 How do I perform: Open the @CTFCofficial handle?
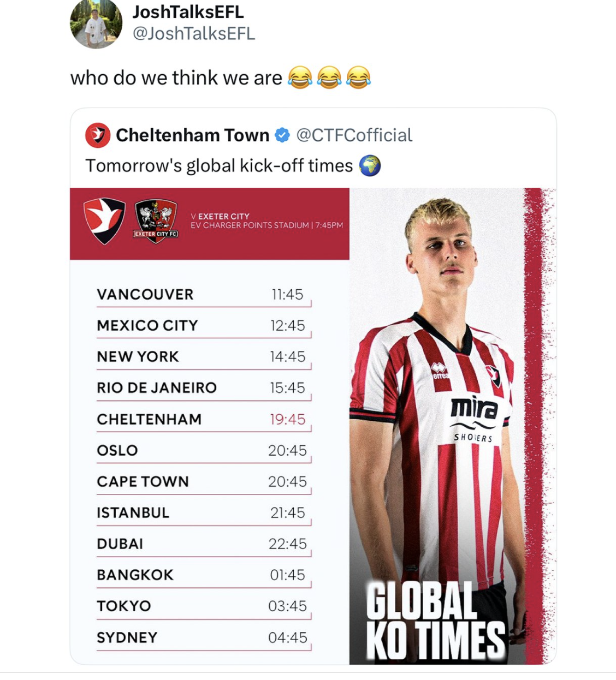[x=354, y=135]
